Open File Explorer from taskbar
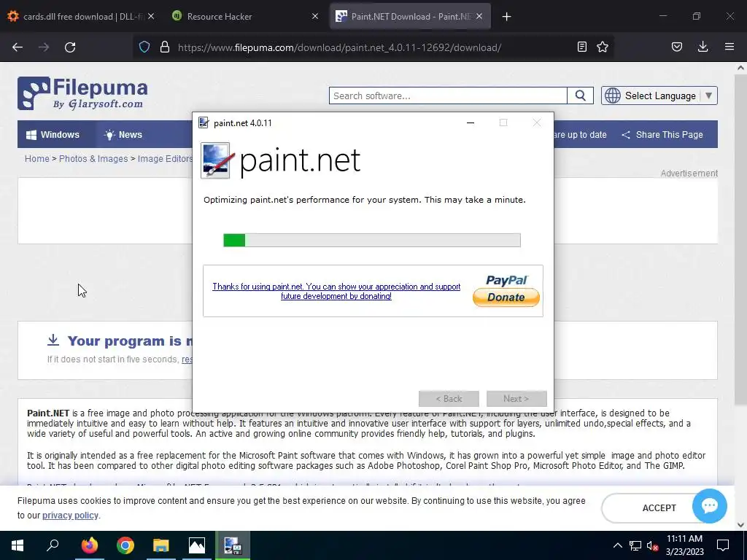Screen dimensions: 747x560 (x=161, y=545)
